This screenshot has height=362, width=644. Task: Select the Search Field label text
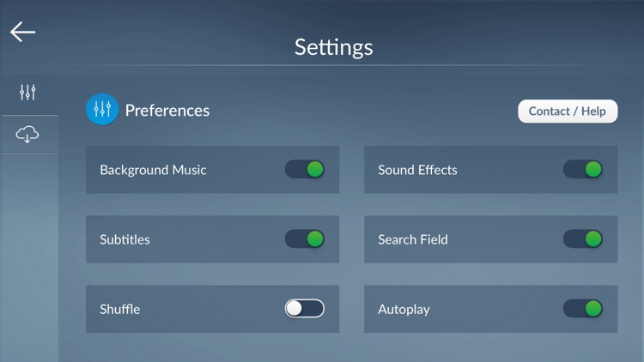point(413,239)
